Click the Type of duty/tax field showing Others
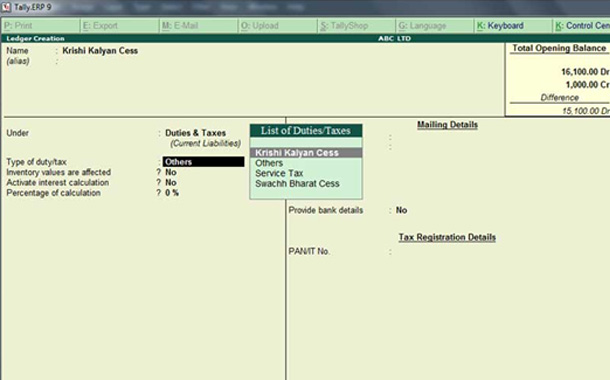Screen dimensions: 610x380 point(203,162)
